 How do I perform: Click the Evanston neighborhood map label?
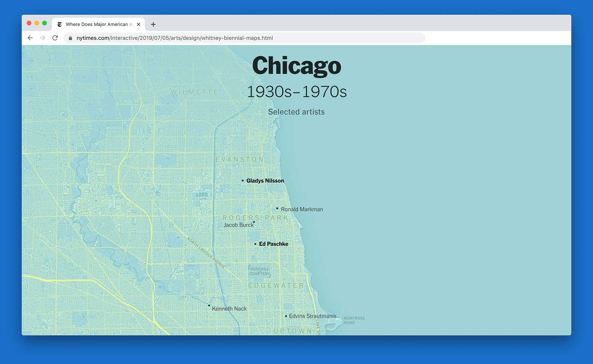point(240,159)
